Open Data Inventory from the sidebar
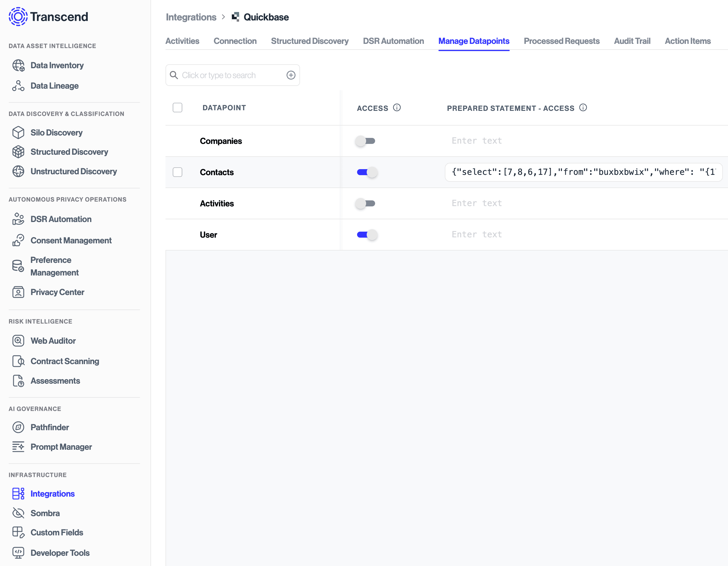The height and width of the screenshot is (566, 728). [57, 65]
